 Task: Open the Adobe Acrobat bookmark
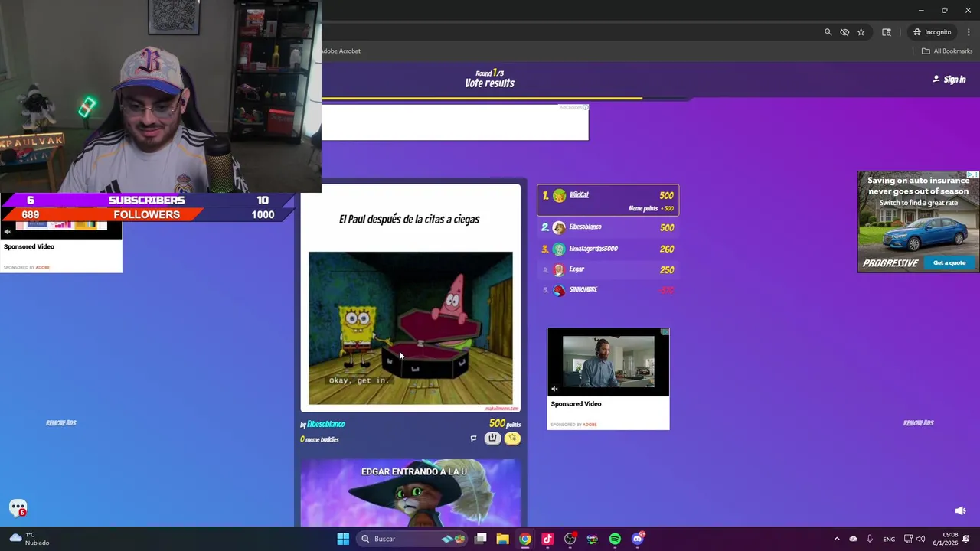[x=340, y=51]
